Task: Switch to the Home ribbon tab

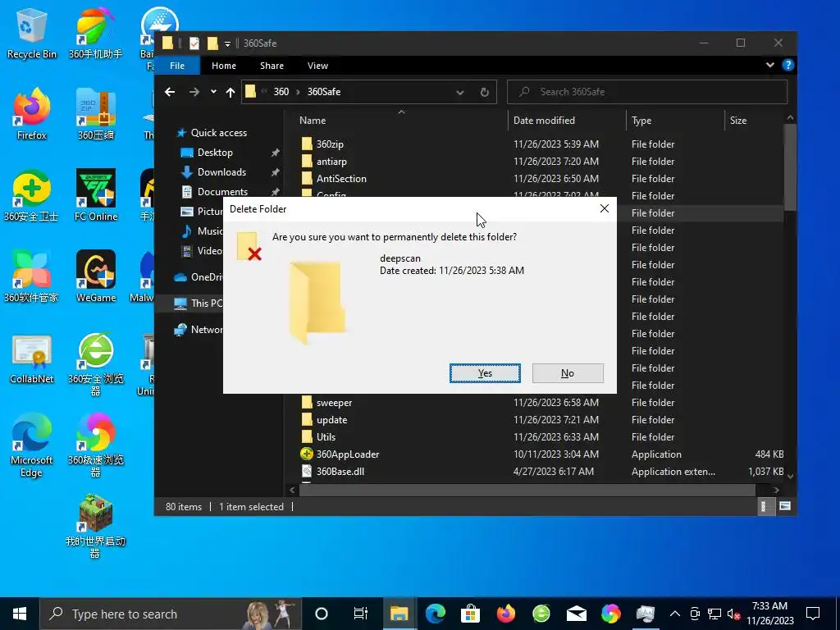Action: (x=224, y=66)
